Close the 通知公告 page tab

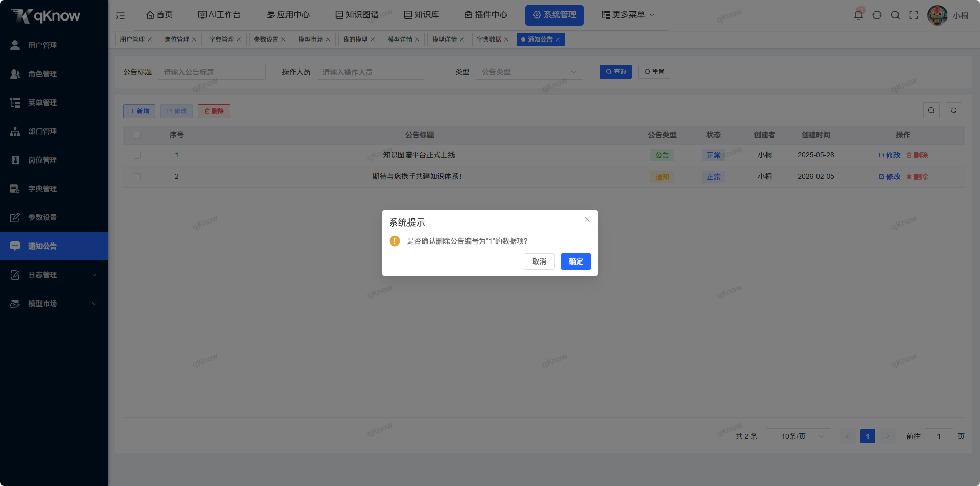pyautogui.click(x=558, y=39)
